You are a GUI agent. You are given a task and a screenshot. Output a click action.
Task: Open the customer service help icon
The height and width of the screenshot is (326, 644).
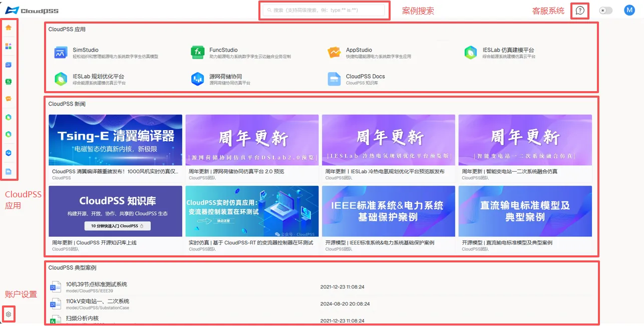point(580,11)
